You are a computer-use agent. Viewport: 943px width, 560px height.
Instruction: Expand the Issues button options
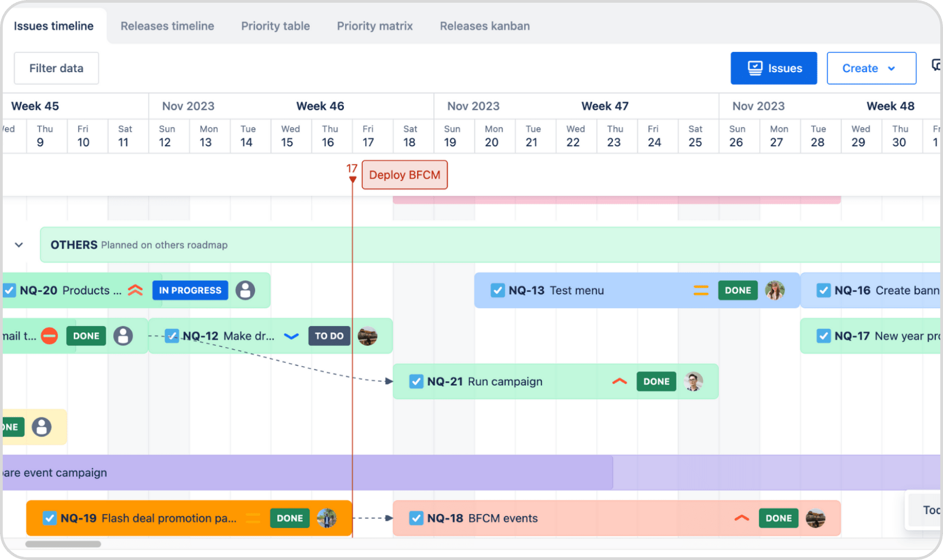pyautogui.click(x=774, y=68)
